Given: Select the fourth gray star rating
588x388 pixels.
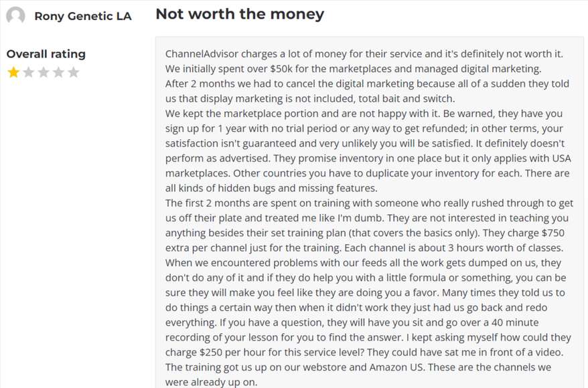Looking at the screenshot, I should (x=58, y=72).
